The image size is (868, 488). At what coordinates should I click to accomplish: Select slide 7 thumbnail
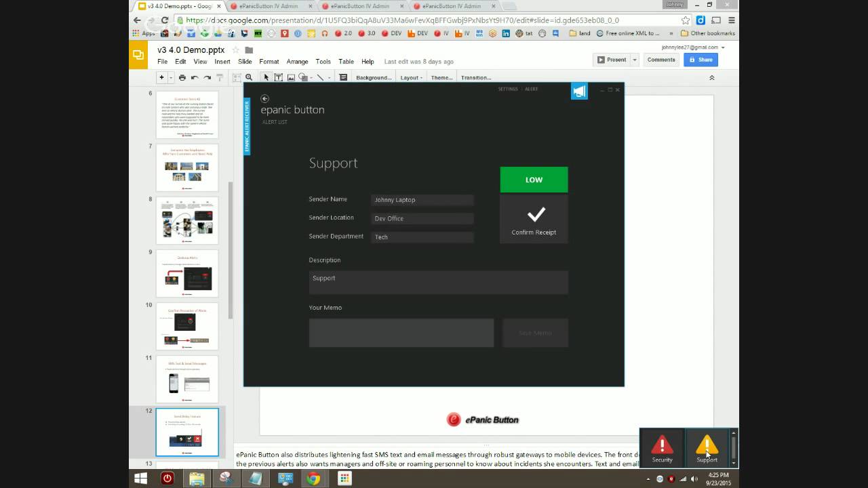(187, 167)
